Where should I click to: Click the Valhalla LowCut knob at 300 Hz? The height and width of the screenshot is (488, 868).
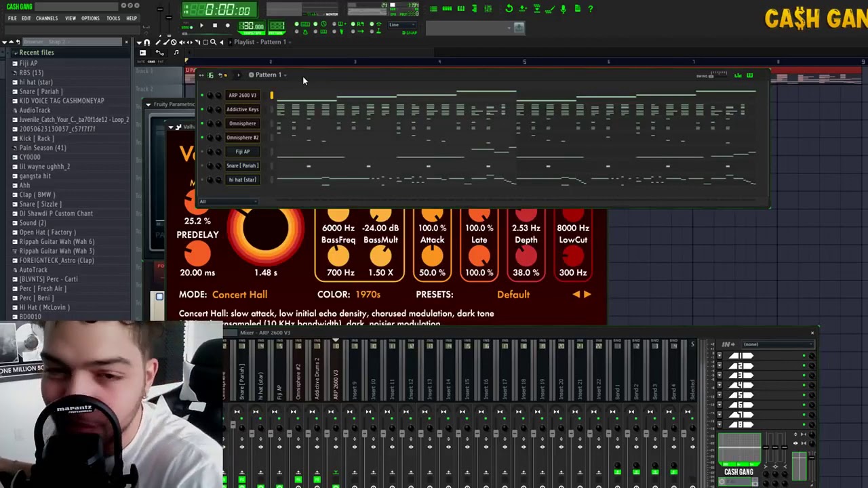pyautogui.click(x=573, y=254)
